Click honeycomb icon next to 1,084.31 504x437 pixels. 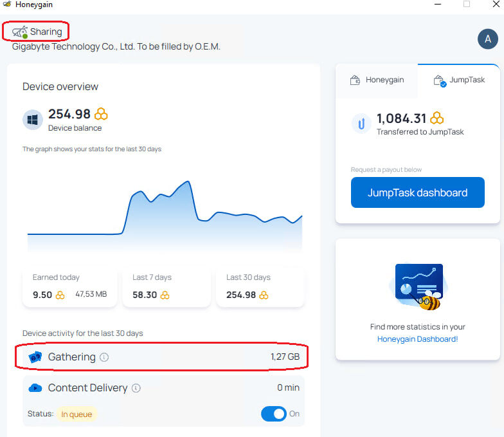(x=437, y=118)
